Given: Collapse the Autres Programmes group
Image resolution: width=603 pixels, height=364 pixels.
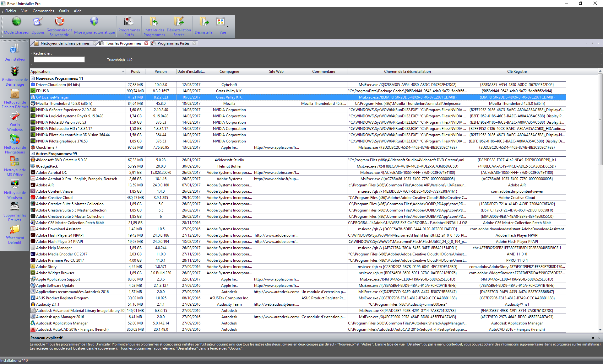Looking at the screenshot, I should coord(33,154).
